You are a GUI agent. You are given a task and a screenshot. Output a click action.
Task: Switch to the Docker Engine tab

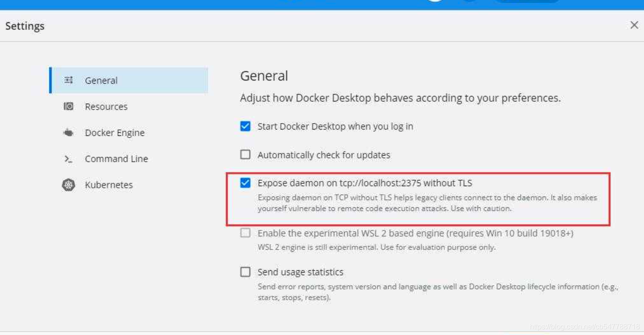coord(129,133)
